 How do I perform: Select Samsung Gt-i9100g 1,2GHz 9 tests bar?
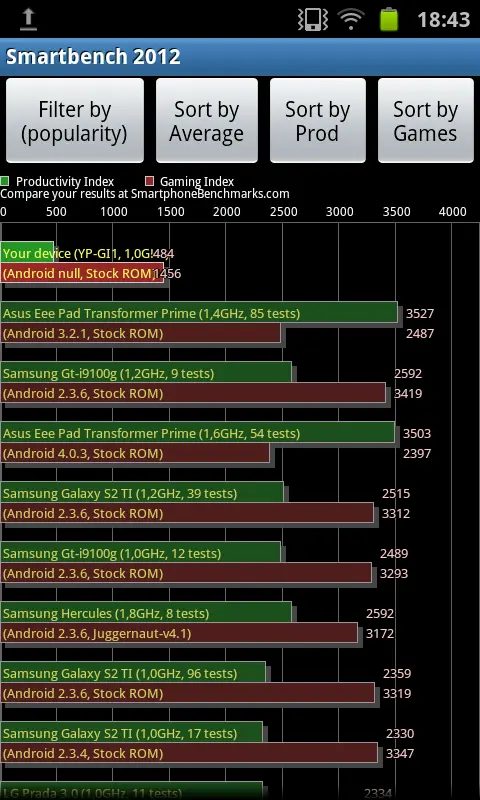pos(146,372)
